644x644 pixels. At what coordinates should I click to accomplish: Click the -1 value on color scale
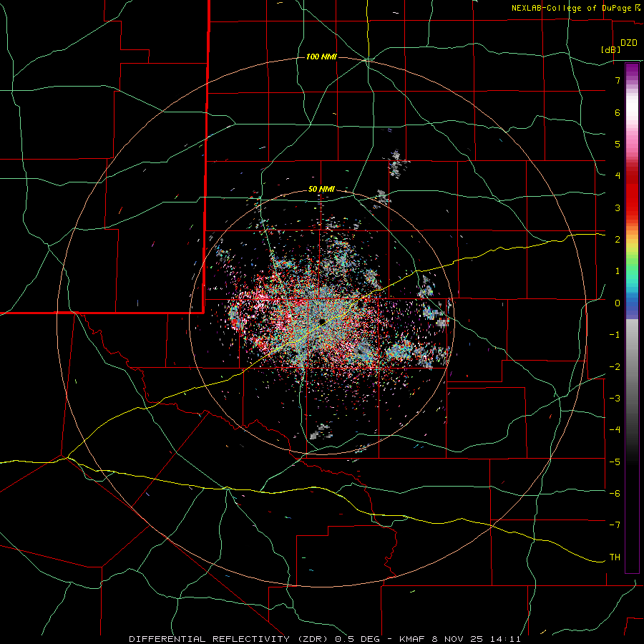pos(615,335)
